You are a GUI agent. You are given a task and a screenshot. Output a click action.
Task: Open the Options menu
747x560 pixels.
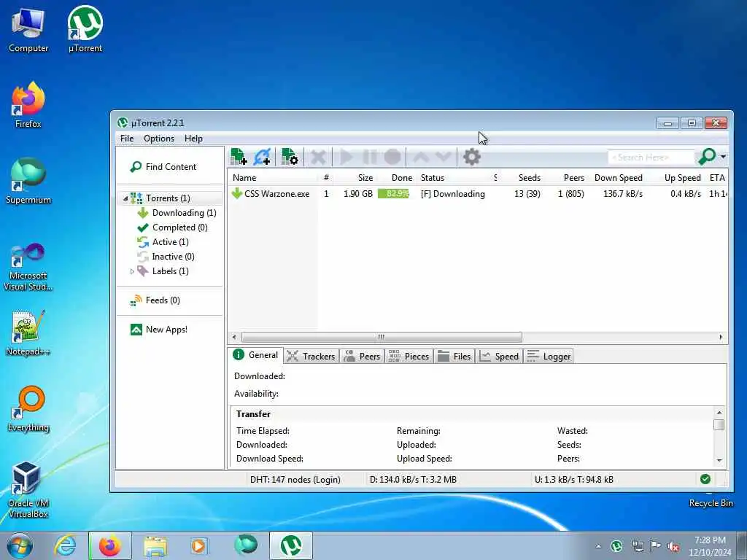pyautogui.click(x=159, y=139)
